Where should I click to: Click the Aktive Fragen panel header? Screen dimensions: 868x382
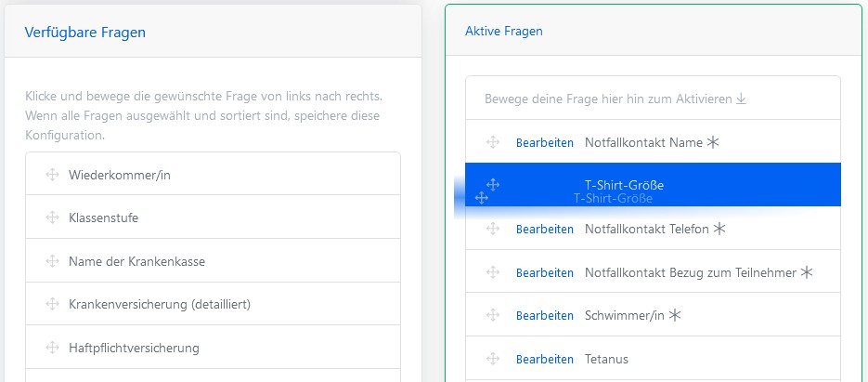(x=504, y=31)
